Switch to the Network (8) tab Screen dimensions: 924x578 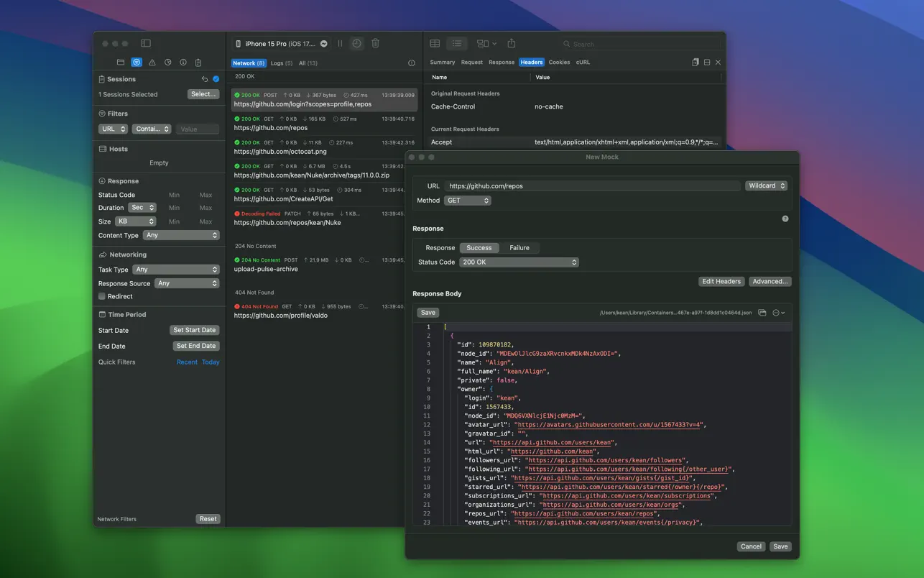249,63
